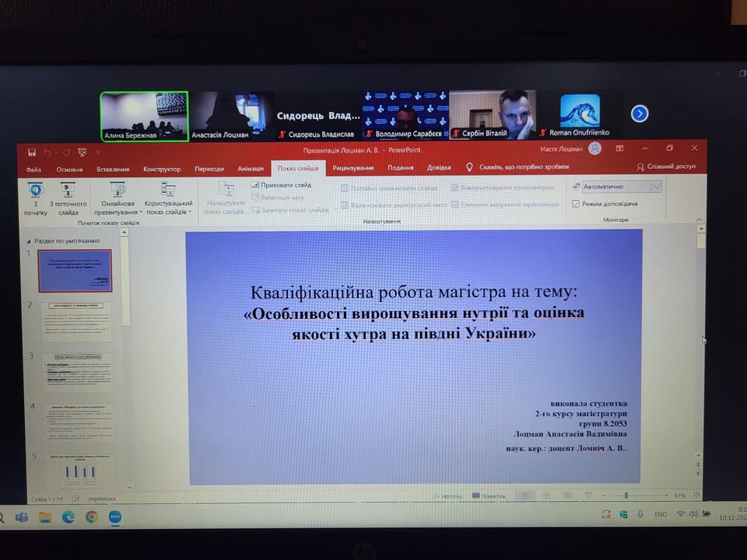Open Microsoft Edge from the taskbar

point(68,517)
